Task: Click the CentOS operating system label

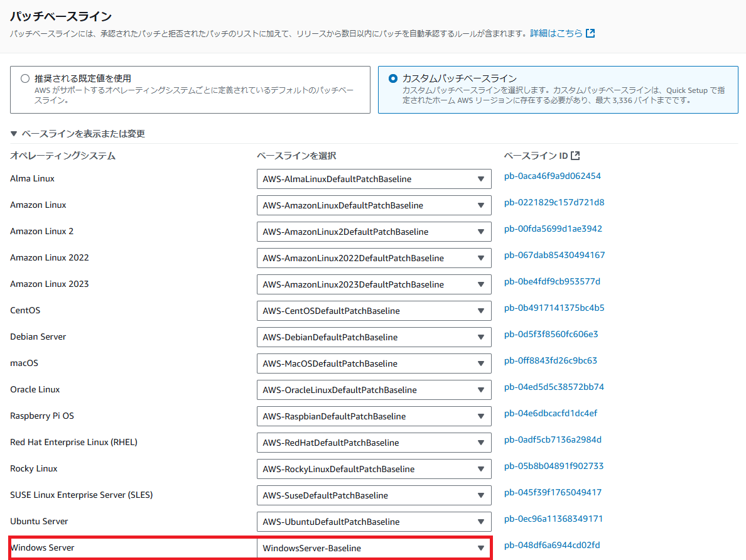Action: (x=25, y=310)
